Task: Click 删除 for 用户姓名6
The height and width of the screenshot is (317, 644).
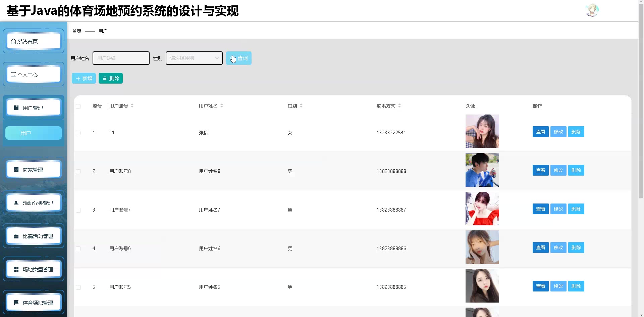Action: pyautogui.click(x=576, y=247)
